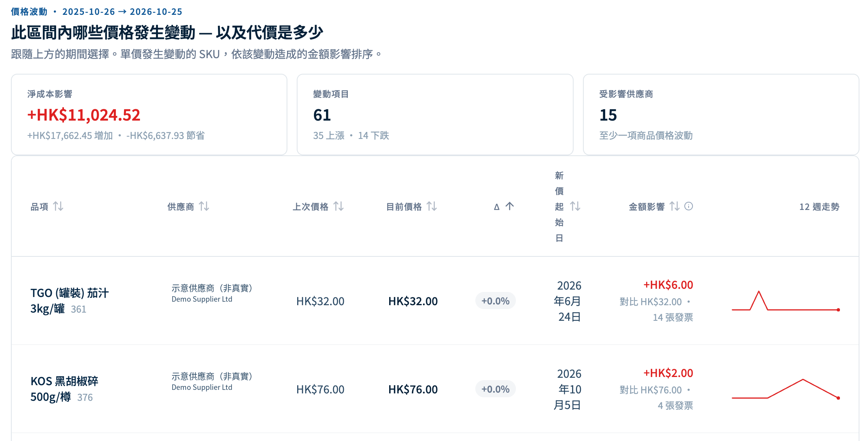Screen dimensions: 868x441
Task: Open KOS 黑胡椒碎 500g/樽 item
Action: (64, 389)
